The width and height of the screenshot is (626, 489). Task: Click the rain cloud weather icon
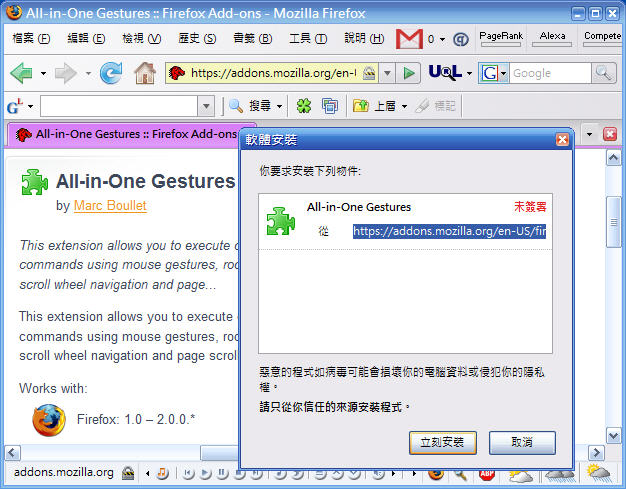[560, 475]
